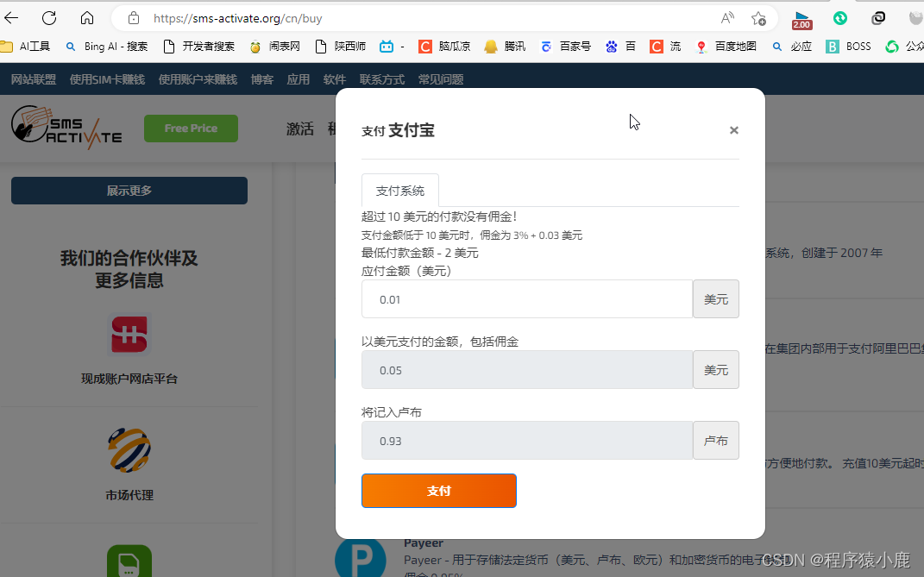
Task: Open 开发者搜索 bookmark
Action: point(198,47)
